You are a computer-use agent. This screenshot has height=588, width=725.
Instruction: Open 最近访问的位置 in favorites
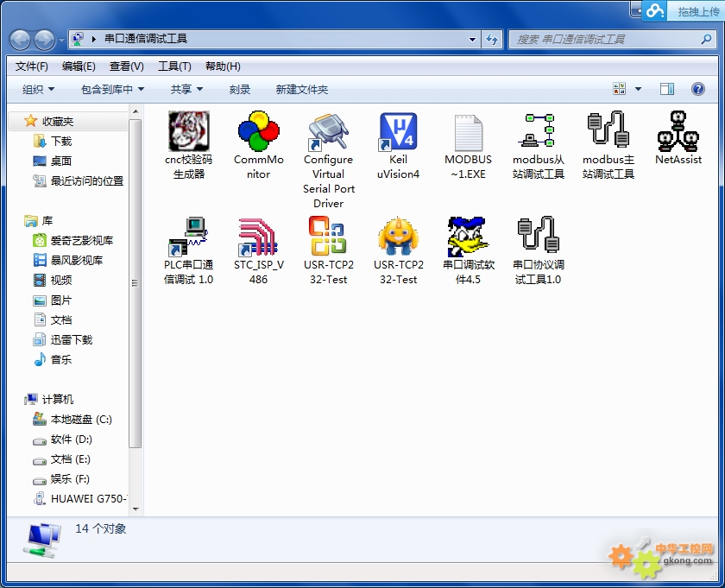tap(79, 180)
